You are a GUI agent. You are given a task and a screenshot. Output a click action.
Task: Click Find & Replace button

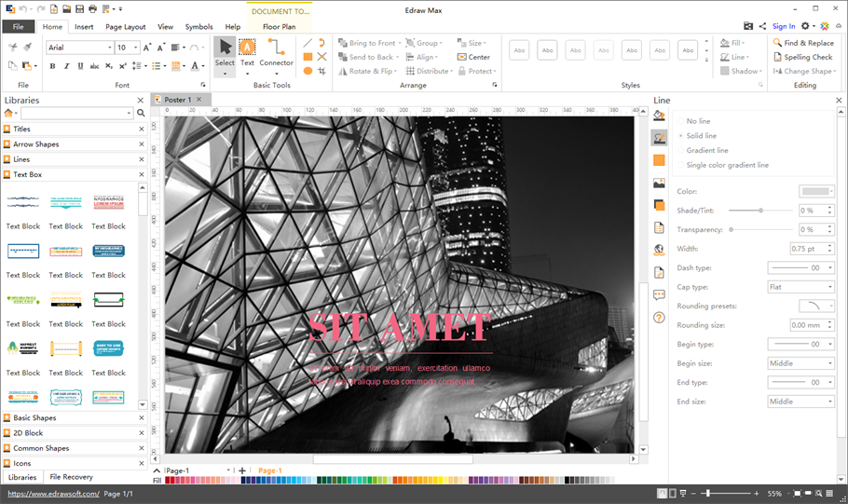point(802,43)
